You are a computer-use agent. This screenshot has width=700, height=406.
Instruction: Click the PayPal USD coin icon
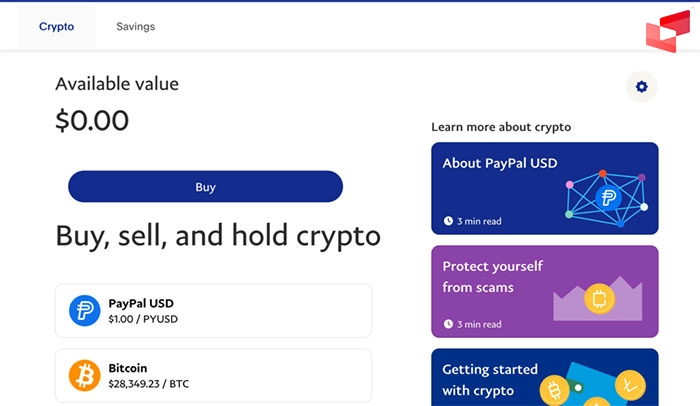tap(84, 310)
